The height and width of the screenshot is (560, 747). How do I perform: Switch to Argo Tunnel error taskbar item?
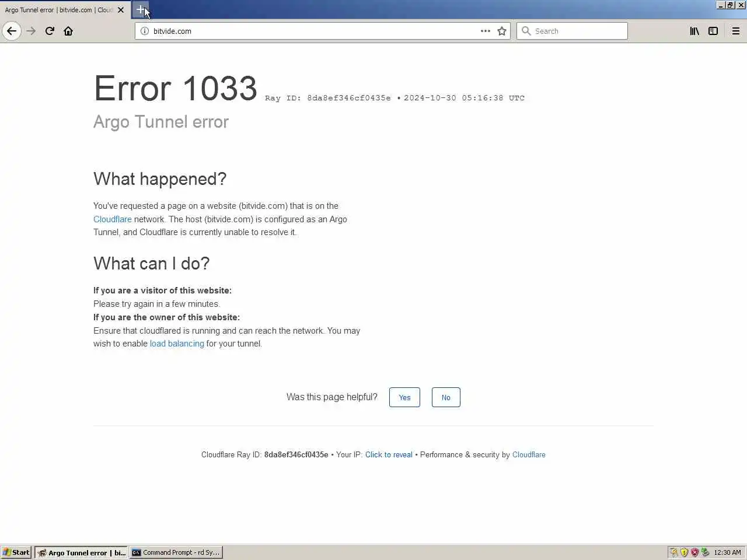pyautogui.click(x=81, y=552)
